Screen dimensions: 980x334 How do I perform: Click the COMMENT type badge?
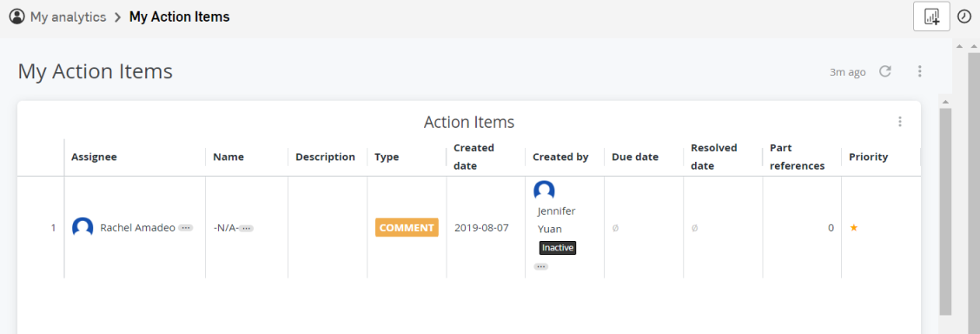pyautogui.click(x=407, y=228)
